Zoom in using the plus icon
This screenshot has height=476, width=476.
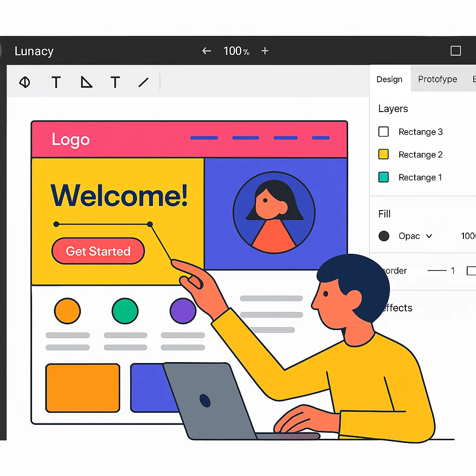(x=264, y=51)
